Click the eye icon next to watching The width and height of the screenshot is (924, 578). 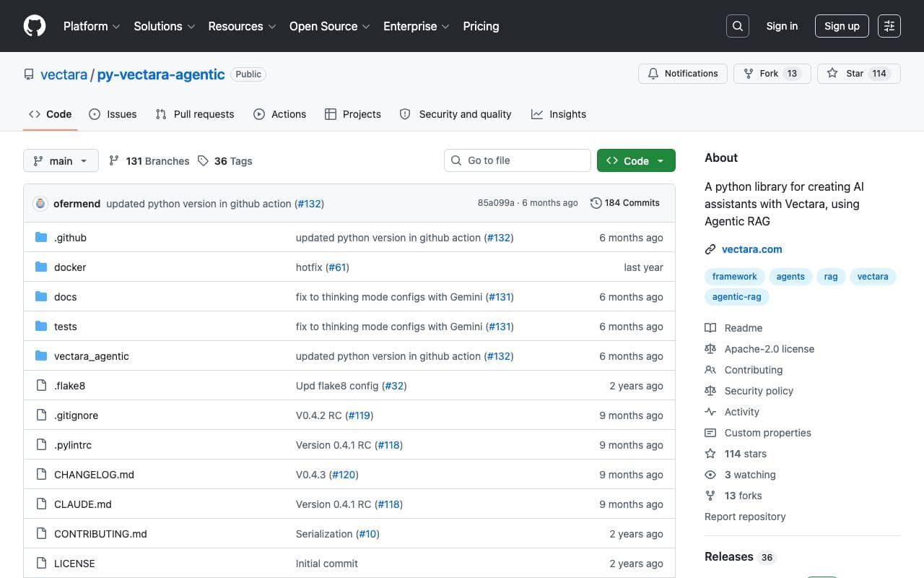click(x=710, y=475)
